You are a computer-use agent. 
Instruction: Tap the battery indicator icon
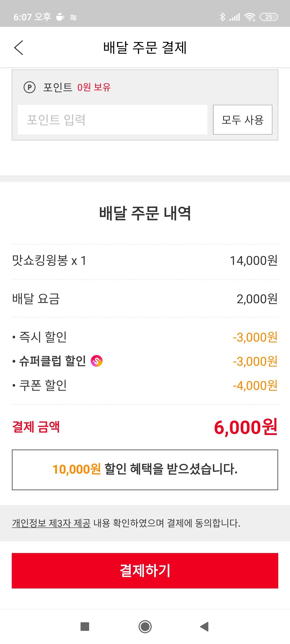click(x=269, y=17)
